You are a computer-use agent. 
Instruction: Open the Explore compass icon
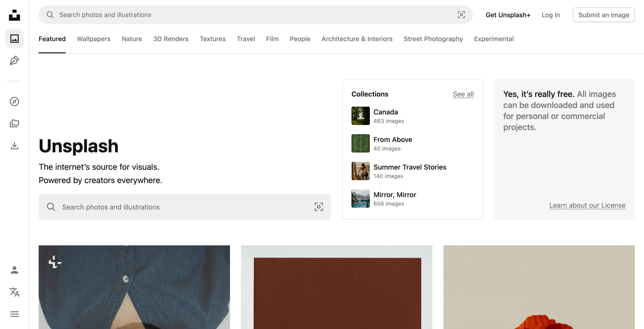click(14, 101)
